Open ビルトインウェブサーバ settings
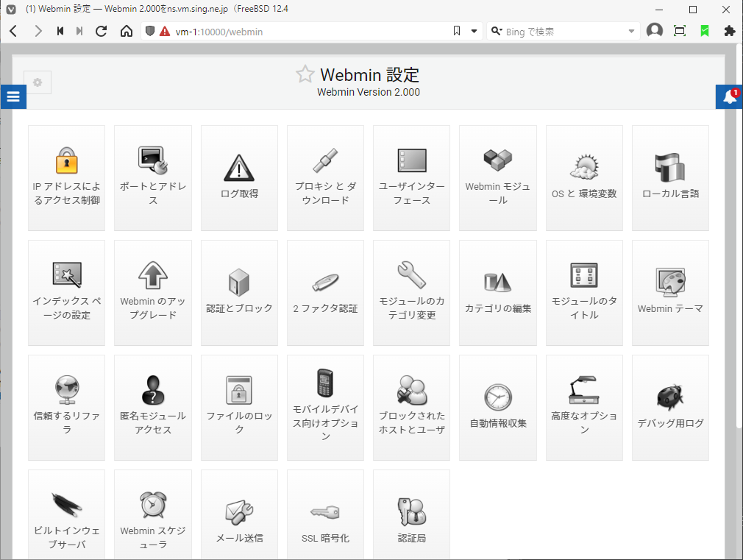The height and width of the screenshot is (560, 743). [66, 514]
